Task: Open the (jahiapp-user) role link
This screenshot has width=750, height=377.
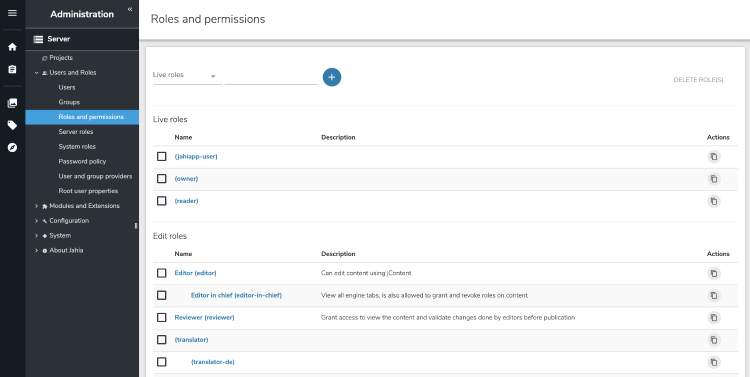Action: click(196, 156)
